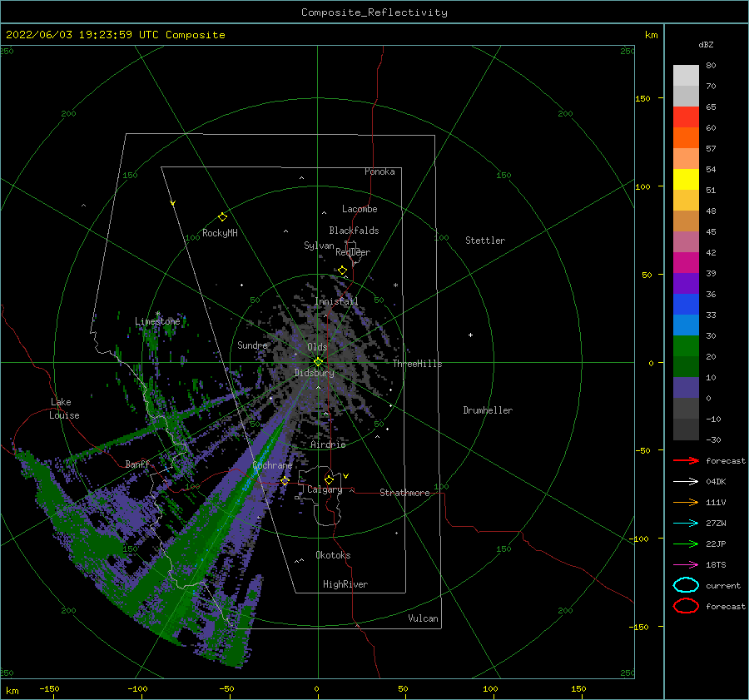Click the red forecast ellipse icon
The width and height of the screenshot is (749, 700).
(x=686, y=606)
